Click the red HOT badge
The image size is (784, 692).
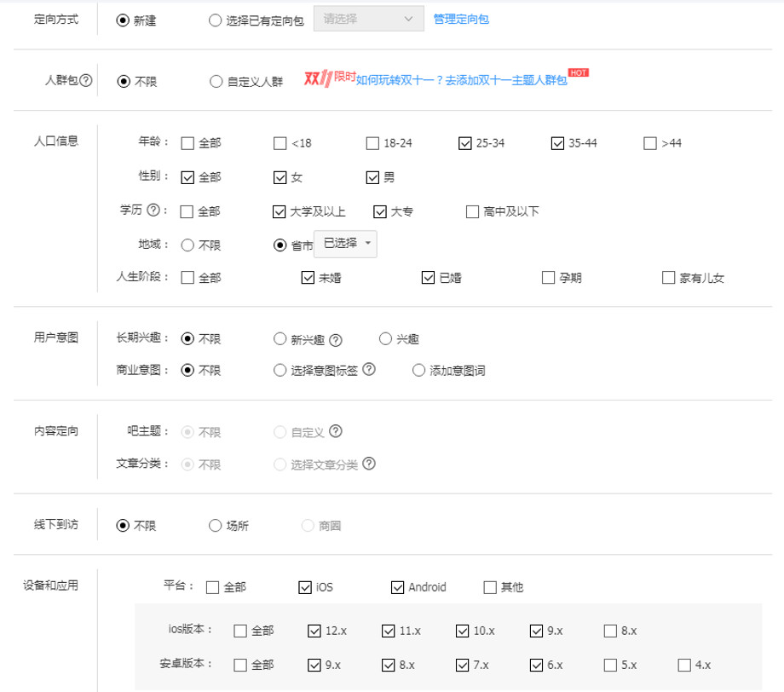point(579,73)
